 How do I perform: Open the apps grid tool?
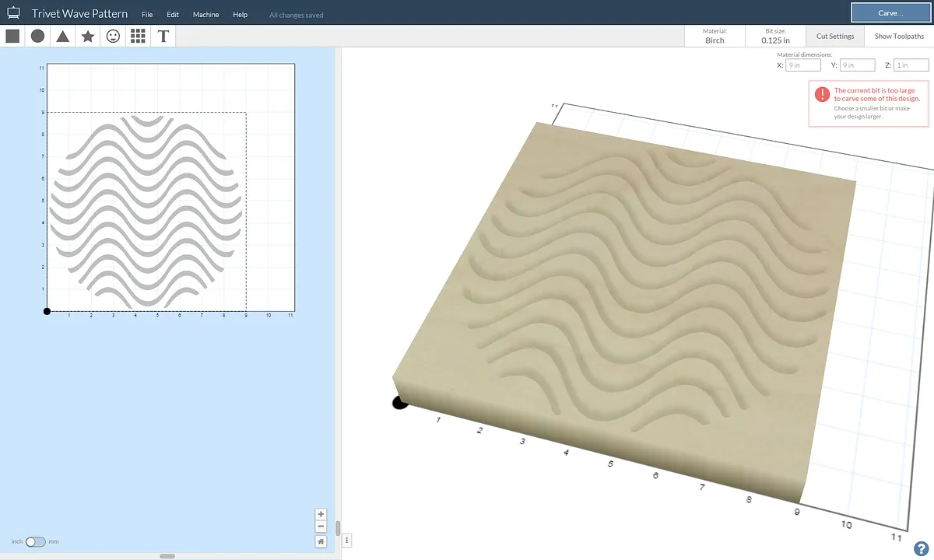pyautogui.click(x=138, y=36)
